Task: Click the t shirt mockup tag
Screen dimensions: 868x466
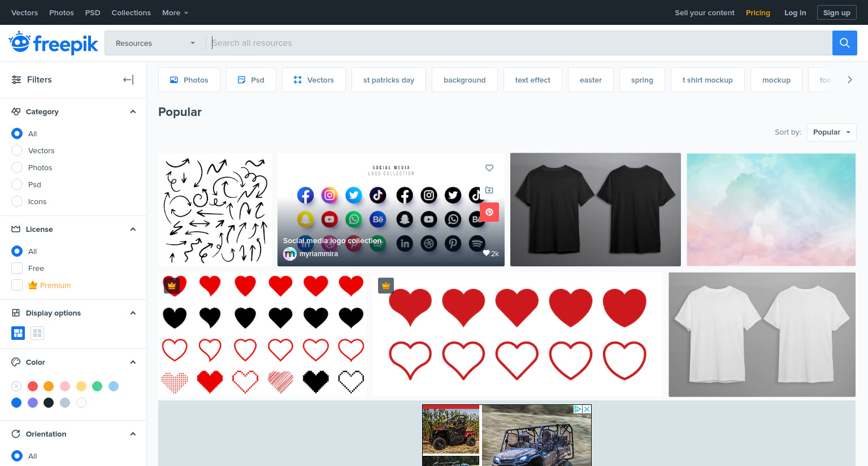Action: [x=708, y=80]
